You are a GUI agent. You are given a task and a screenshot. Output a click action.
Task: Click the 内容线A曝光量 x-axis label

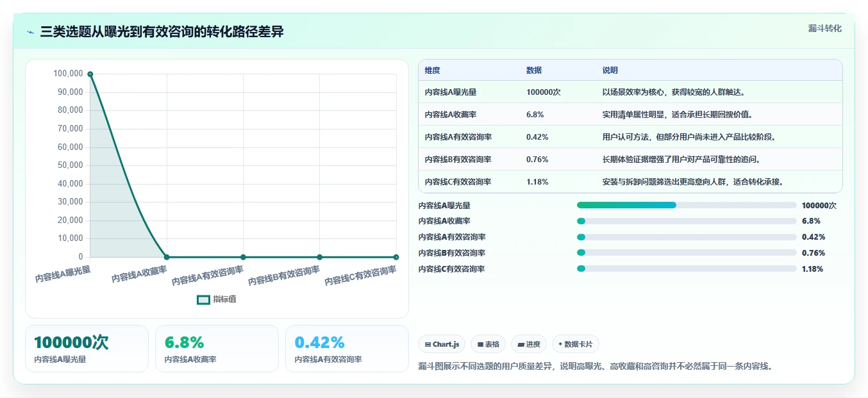[63, 274]
